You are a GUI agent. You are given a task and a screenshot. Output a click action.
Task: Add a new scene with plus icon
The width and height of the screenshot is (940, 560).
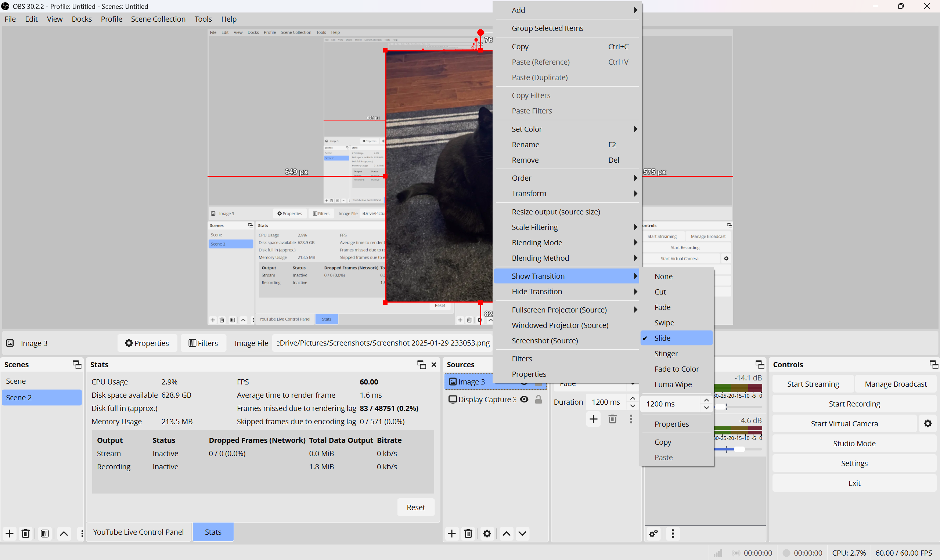[10, 533]
